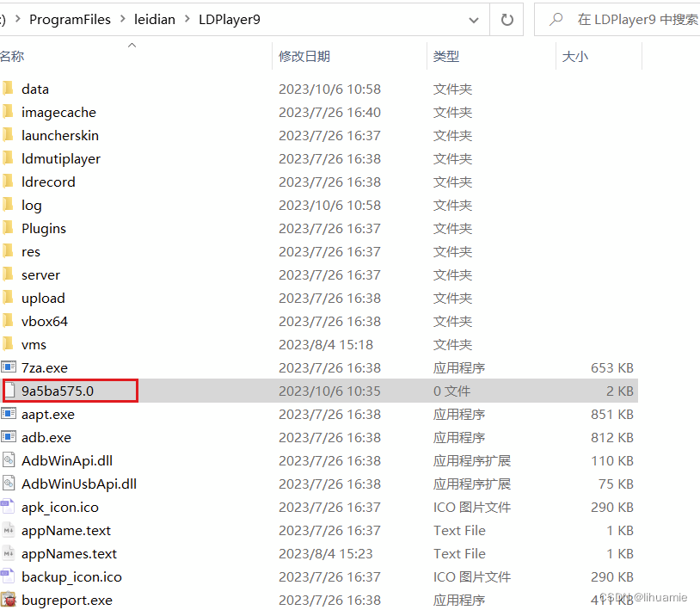This screenshot has width=700, height=610.
Task: Click the refresh button in the address bar
Action: tap(507, 20)
